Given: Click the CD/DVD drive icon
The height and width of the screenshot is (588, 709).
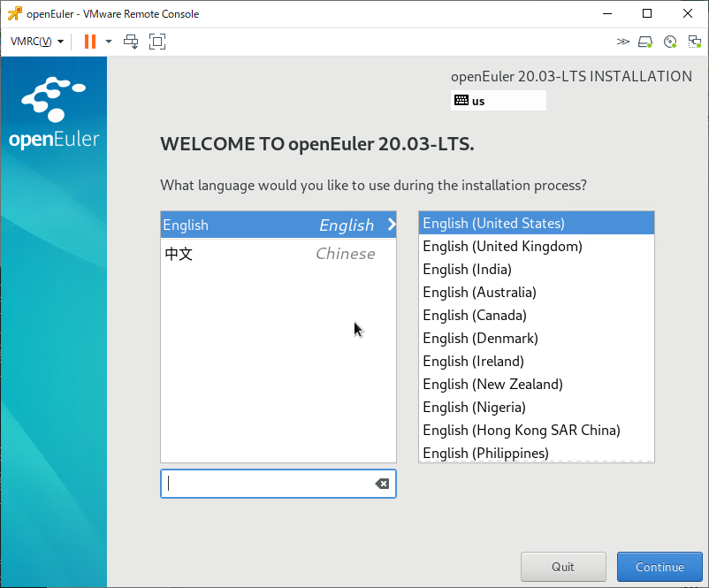Looking at the screenshot, I should [670, 42].
